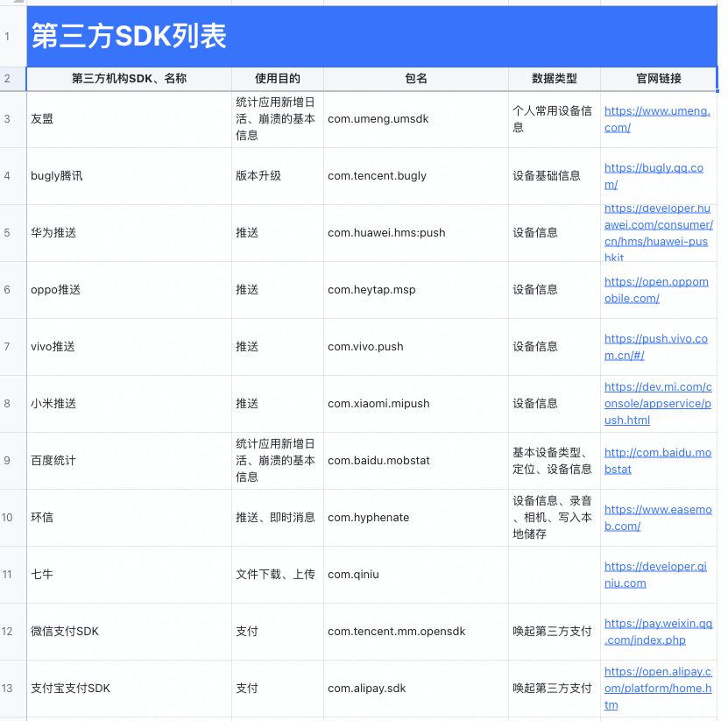Click 设备信息 data cell in vivo推送 row
728x721 pixels.
[x=555, y=347]
